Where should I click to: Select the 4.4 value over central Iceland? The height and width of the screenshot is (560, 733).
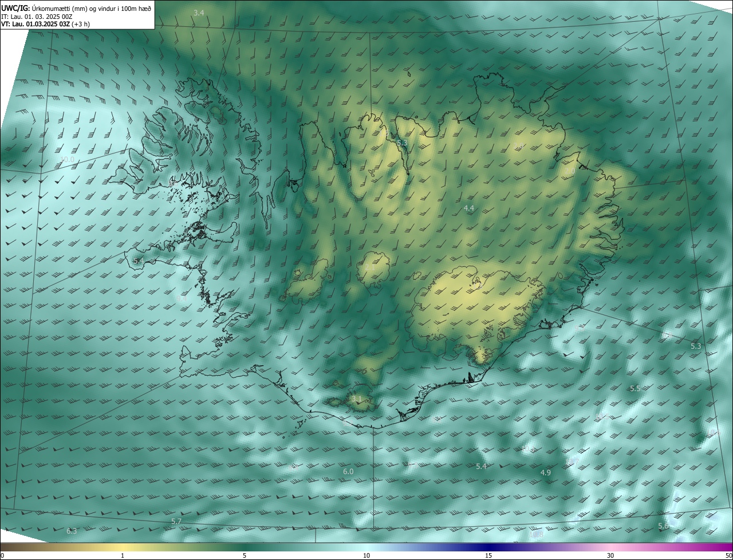click(x=469, y=208)
